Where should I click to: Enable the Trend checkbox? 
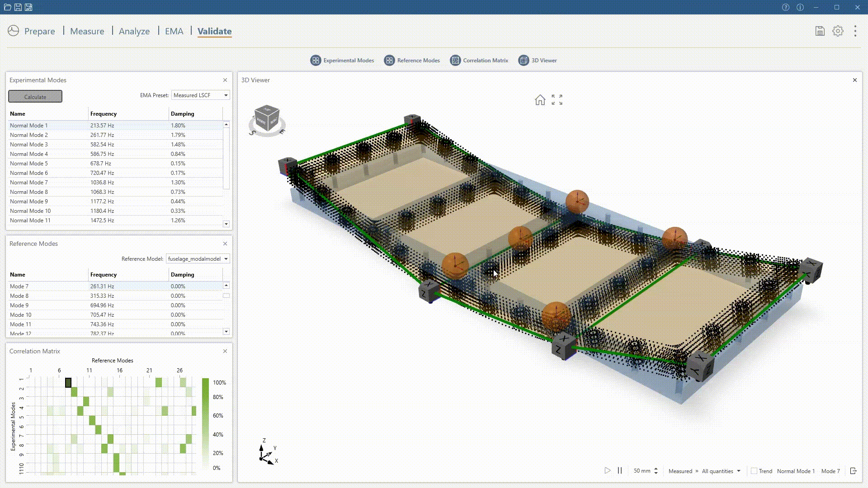[754, 471]
